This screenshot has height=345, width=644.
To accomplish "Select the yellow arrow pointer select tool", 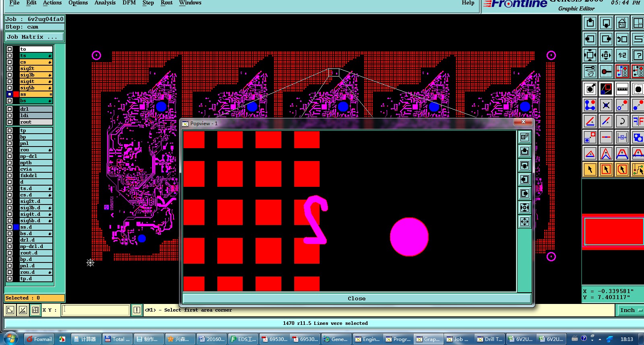I will [590, 169].
